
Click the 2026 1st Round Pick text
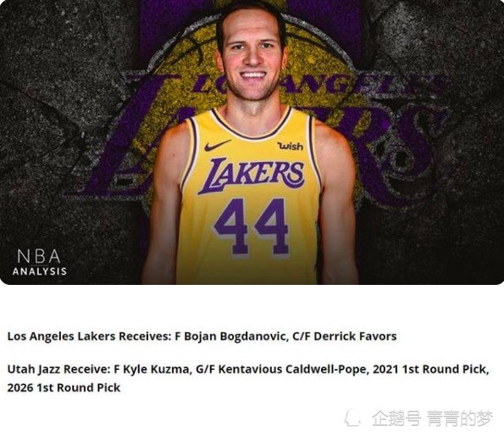coord(64,388)
